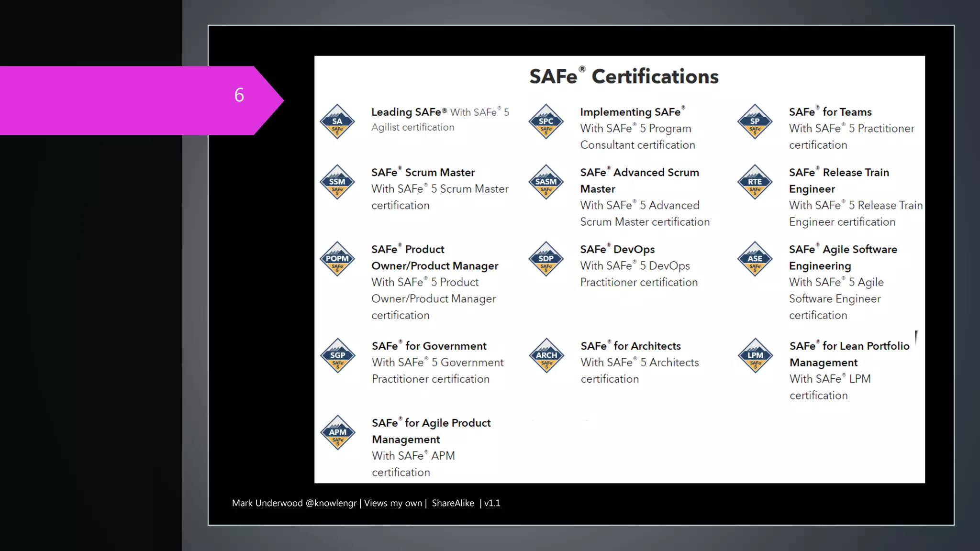Click the Mark Underwood footer text
The image size is (980, 551).
[366, 503]
